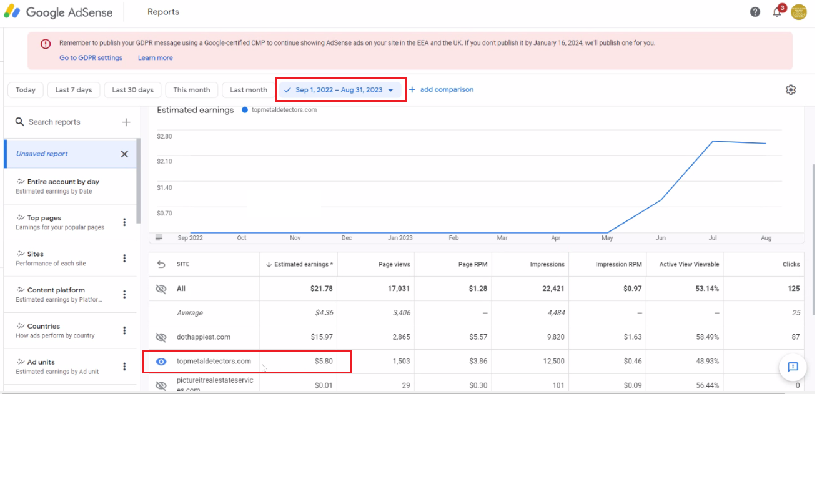Click the dothappiest.com site name

tap(204, 337)
